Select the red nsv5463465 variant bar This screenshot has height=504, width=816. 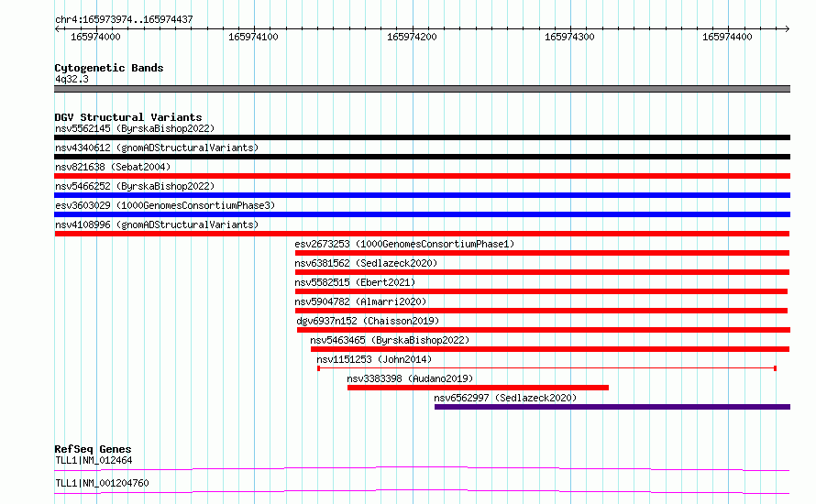point(550,349)
